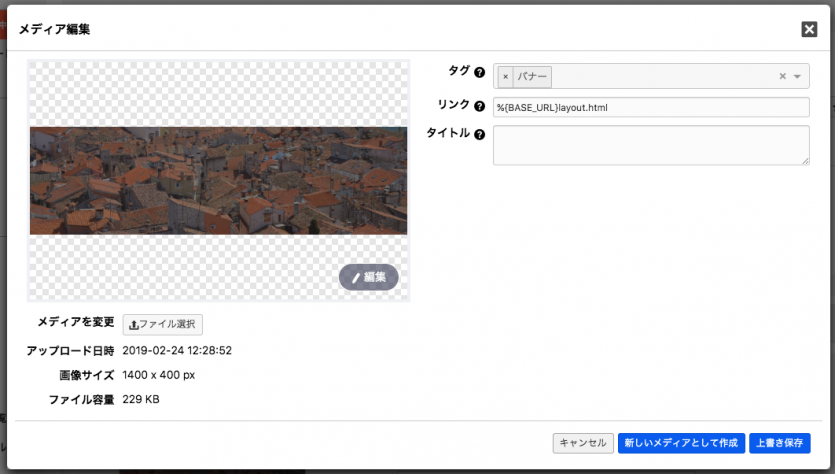Click the ファイル選択 upload button

click(x=163, y=324)
